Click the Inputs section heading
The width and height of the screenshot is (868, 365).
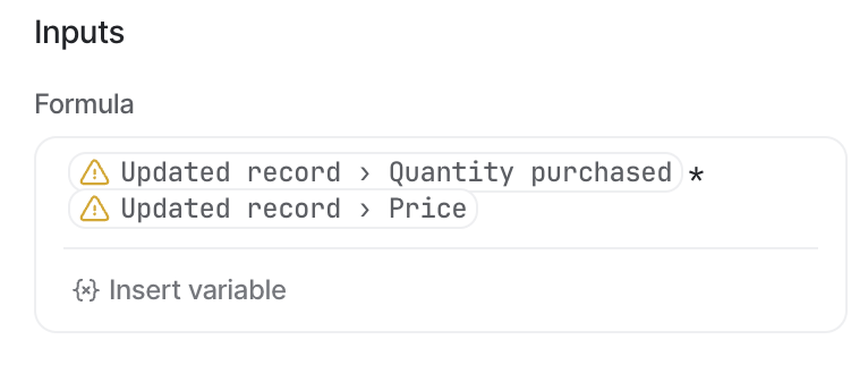[80, 32]
